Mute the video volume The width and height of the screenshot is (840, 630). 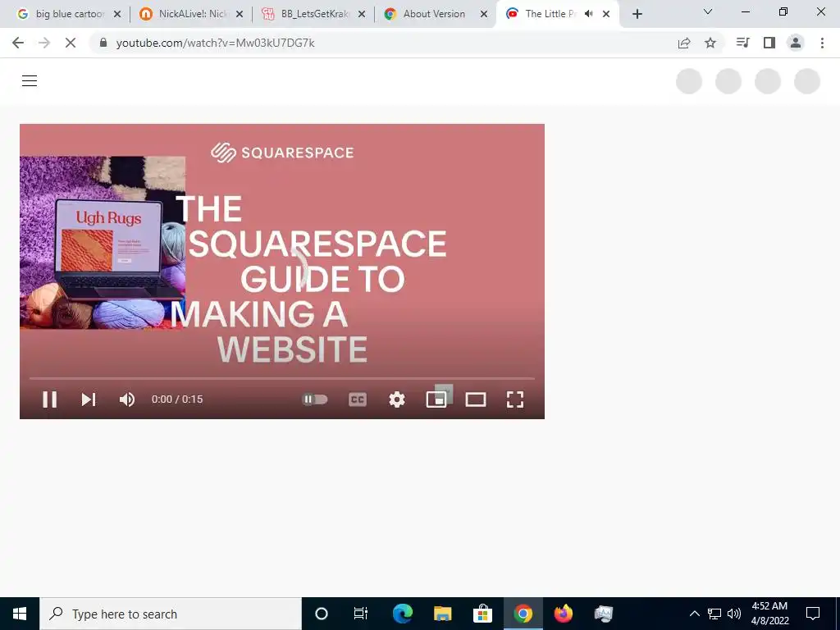pyautogui.click(x=127, y=399)
